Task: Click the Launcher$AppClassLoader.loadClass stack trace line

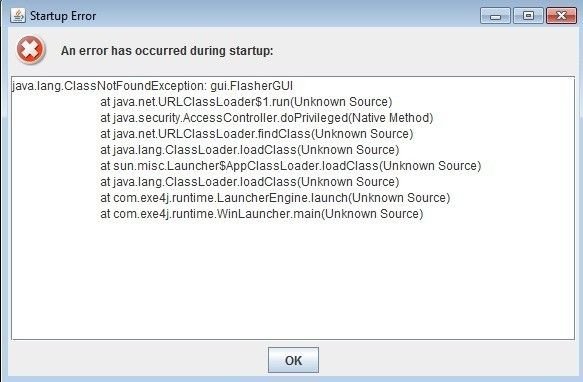Action: [x=291, y=166]
